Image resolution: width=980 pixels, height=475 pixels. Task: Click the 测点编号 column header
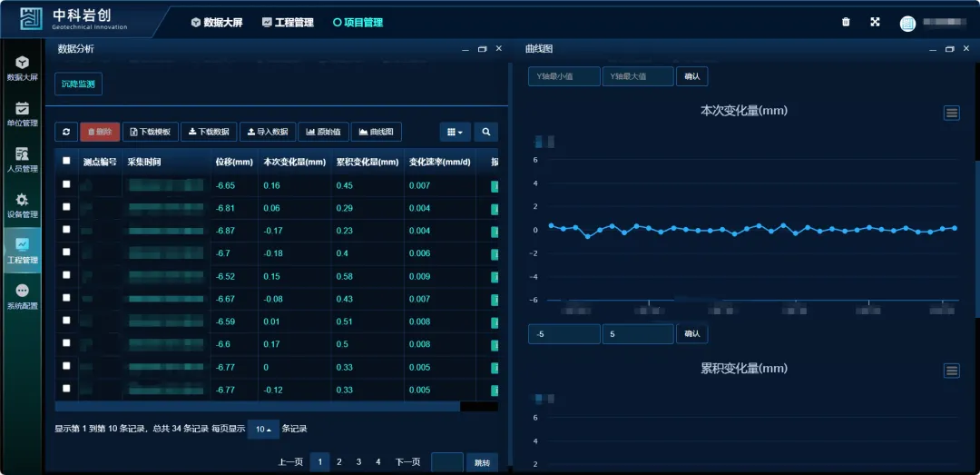click(100, 162)
